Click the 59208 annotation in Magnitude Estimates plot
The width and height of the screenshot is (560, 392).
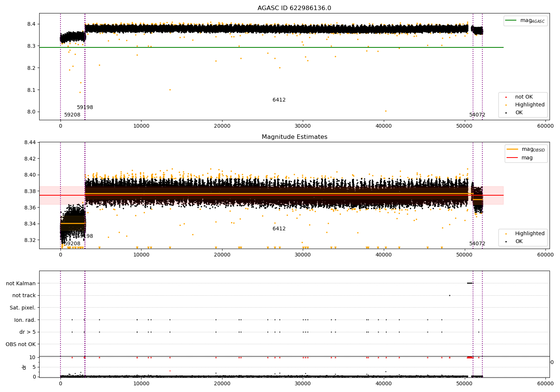72,244
